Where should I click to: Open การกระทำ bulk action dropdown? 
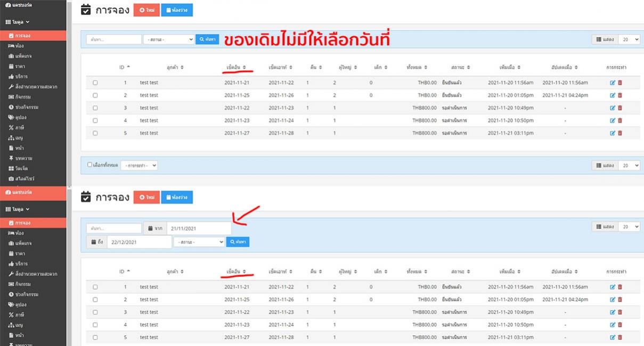pyautogui.click(x=139, y=166)
